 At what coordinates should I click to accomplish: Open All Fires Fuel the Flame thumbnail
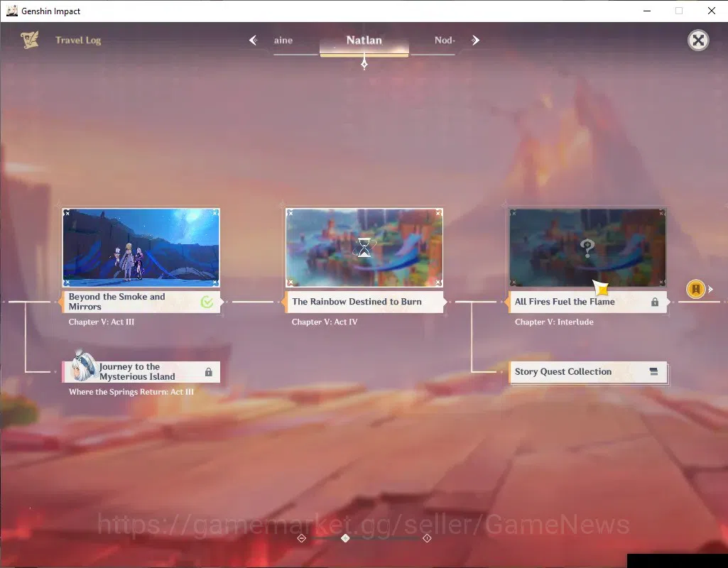[587, 248]
